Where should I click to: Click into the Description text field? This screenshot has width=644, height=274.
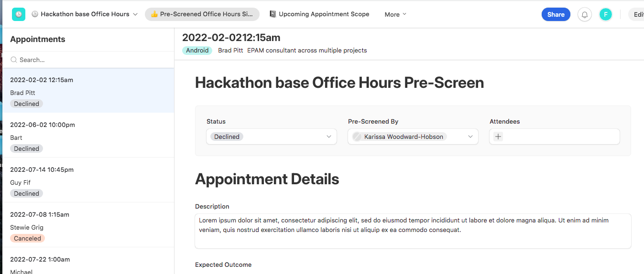pos(413,231)
